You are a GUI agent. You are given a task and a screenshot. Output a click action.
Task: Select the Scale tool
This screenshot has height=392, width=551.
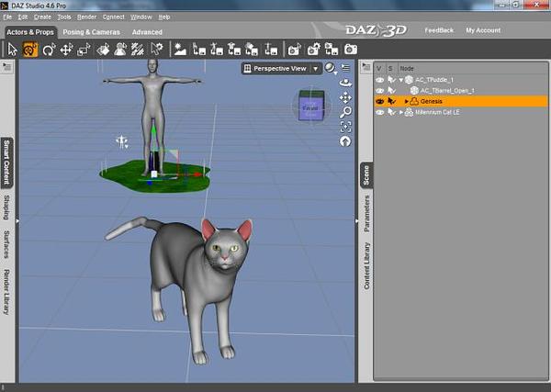click(84, 50)
